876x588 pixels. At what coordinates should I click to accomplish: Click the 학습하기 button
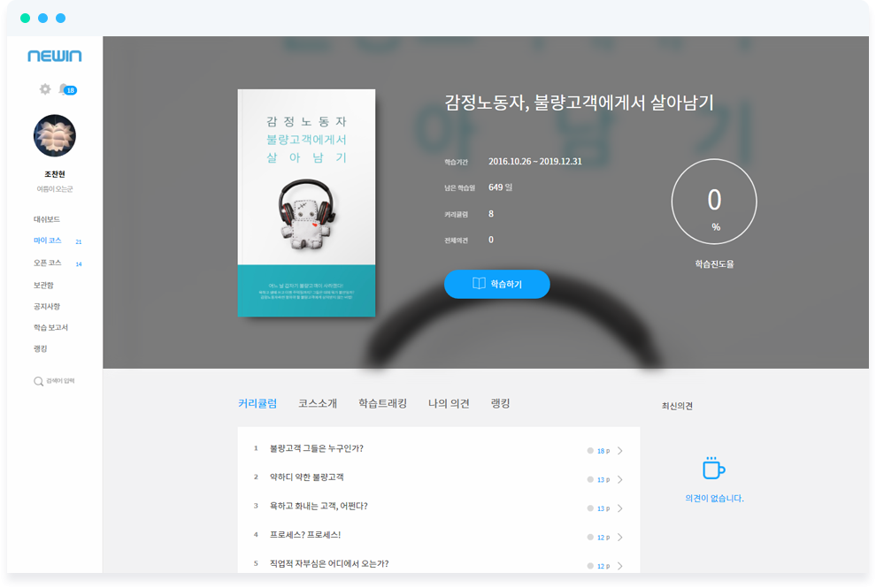496,284
